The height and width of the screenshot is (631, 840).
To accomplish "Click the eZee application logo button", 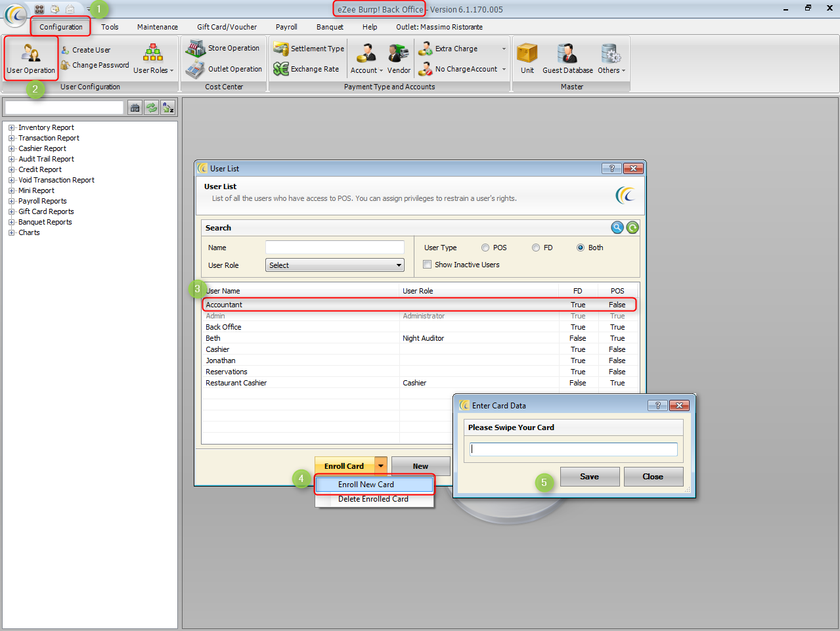I will (16, 14).
